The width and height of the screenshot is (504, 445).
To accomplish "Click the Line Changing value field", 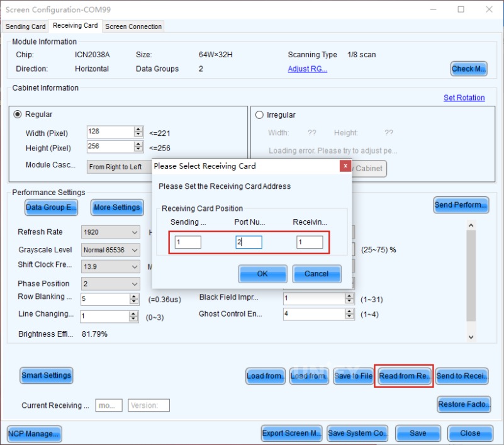I will pyautogui.click(x=104, y=316).
